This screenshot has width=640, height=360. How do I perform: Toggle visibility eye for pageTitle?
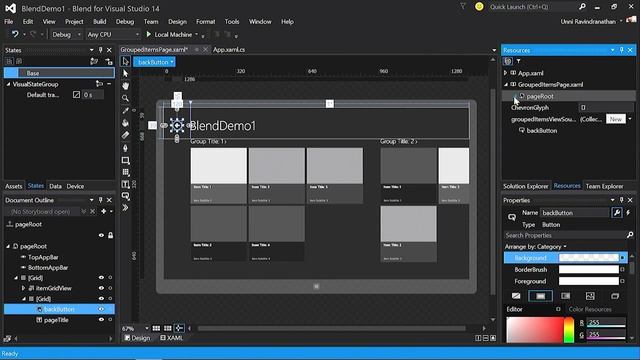[101, 320]
